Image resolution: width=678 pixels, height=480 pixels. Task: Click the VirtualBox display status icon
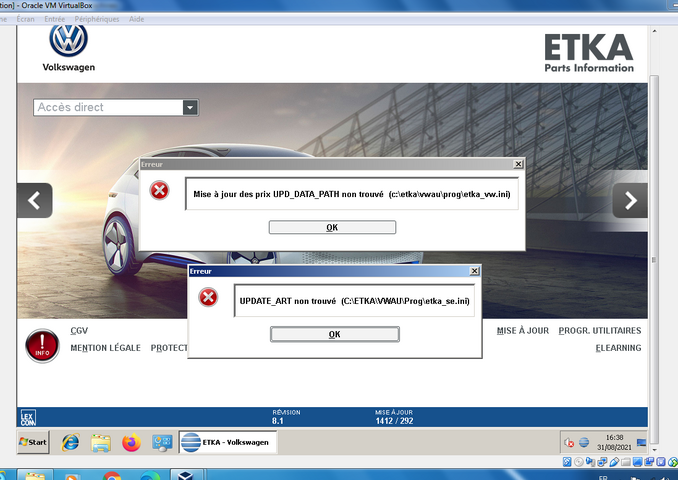[637, 462]
